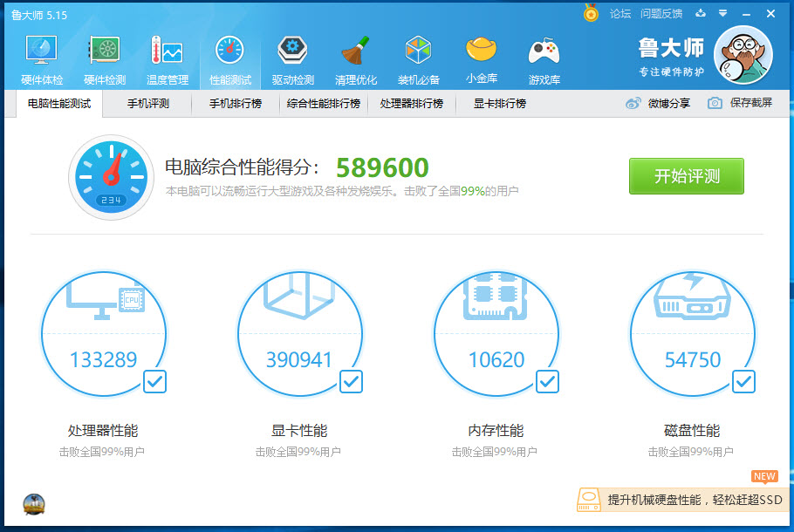The height and width of the screenshot is (532, 794).
Task: Toggle the checkmark on 处理器性能 score
Action: [x=154, y=382]
